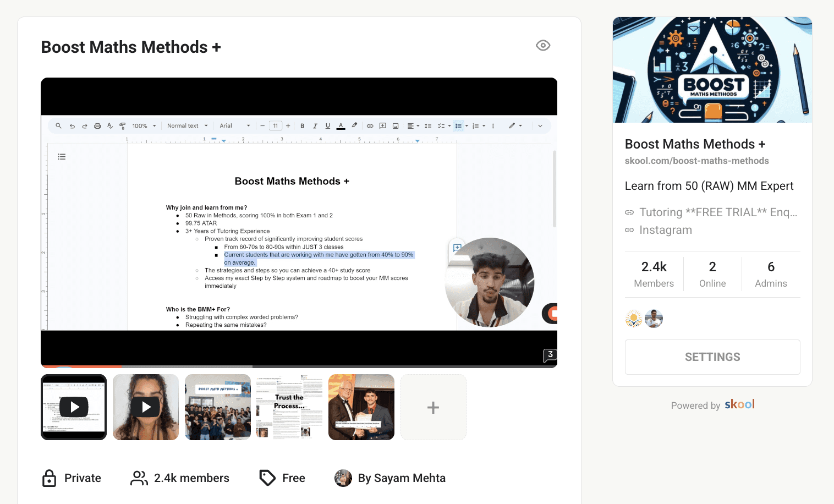
Task: Click the add-comment bubble at document margin
Action: point(457,248)
